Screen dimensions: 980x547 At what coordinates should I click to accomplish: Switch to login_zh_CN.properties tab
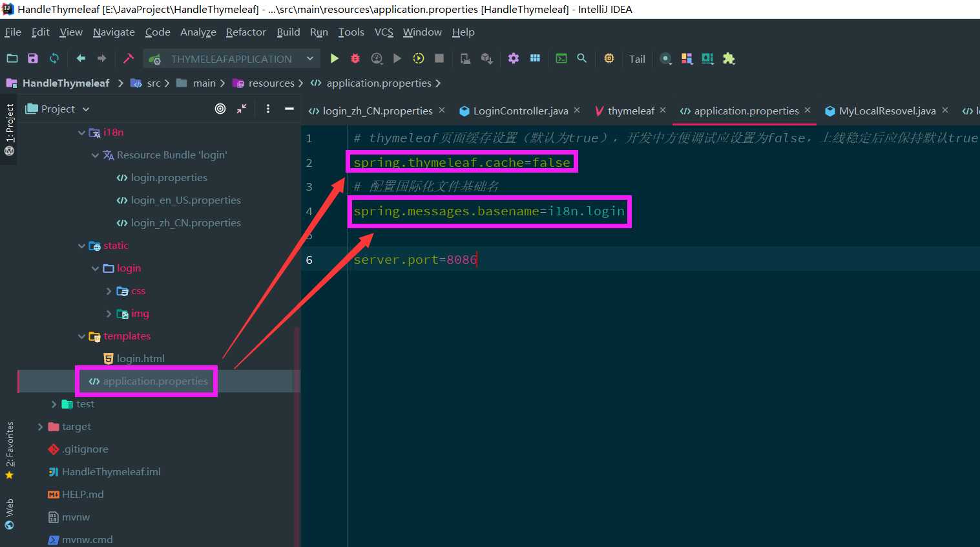point(377,111)
